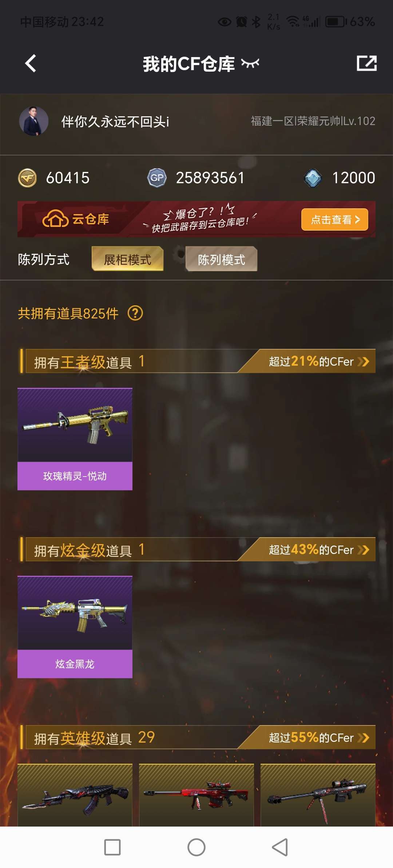Click the 点击查看 button
Image resolution: width=393 pixels, height=868 pixels.
point(335,220)
